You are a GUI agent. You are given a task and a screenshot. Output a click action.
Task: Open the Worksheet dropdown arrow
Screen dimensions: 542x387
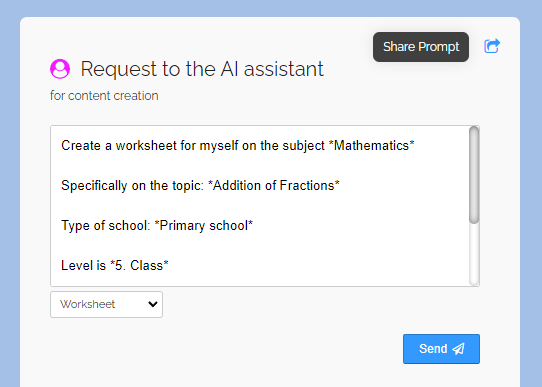(153, 304)
